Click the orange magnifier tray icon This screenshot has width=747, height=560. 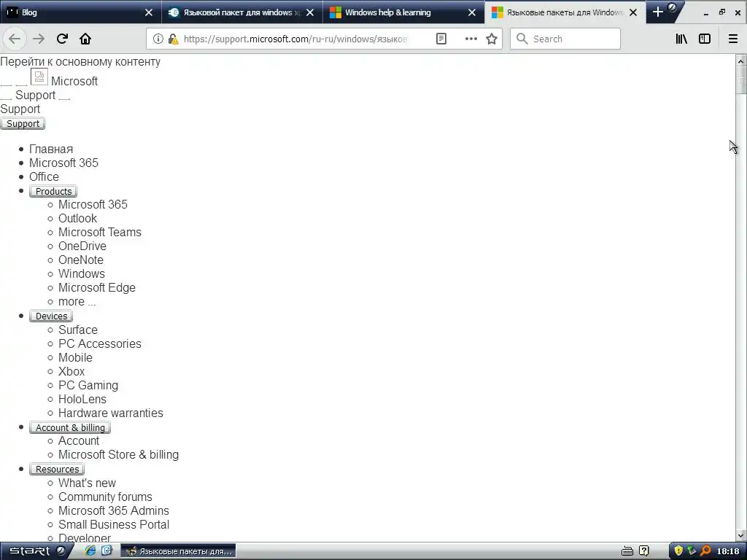[x=705, y=551]
